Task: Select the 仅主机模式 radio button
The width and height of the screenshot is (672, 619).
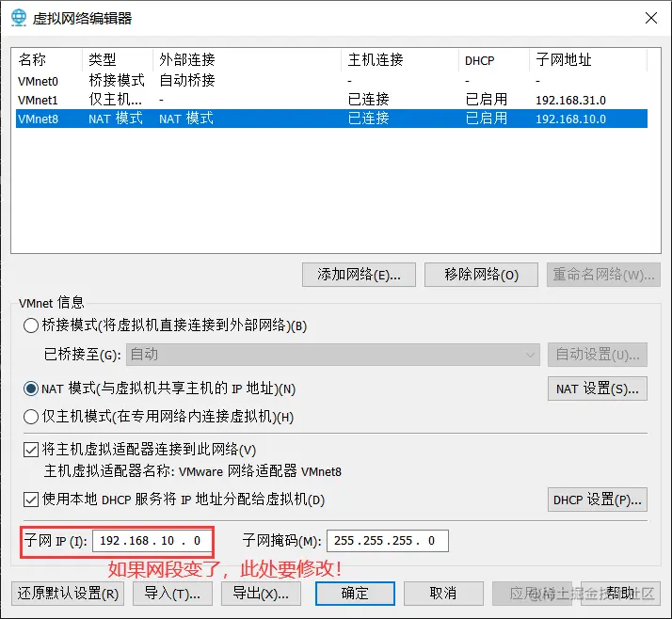Action: pos(31,417)
